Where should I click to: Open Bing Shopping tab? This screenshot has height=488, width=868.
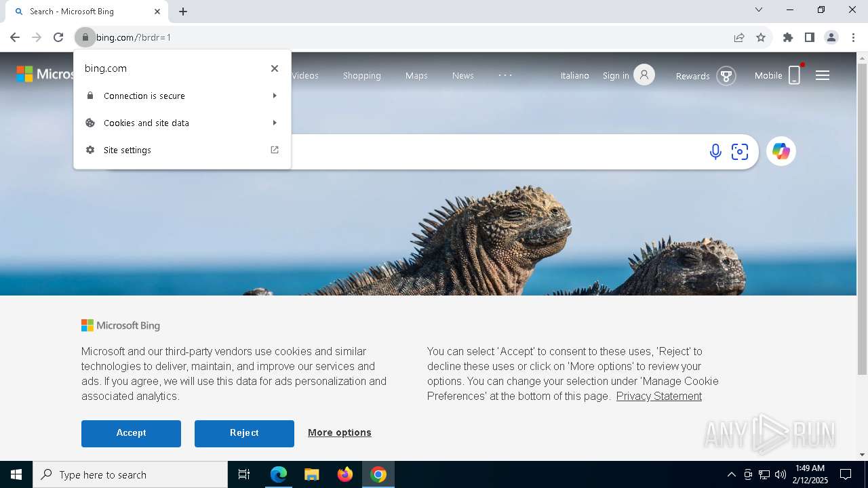pyautogui.click(x=362, y=75)
